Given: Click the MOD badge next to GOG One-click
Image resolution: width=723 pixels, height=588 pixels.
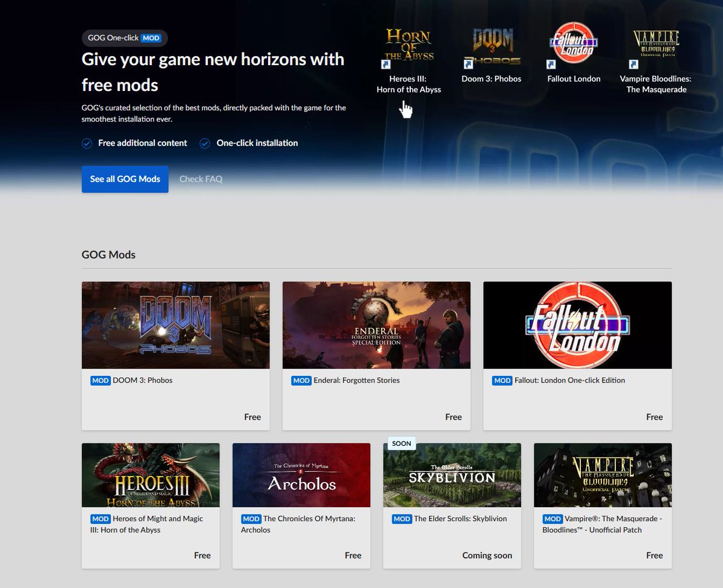Looking at the screenshot, I should (x=151, y=38).
